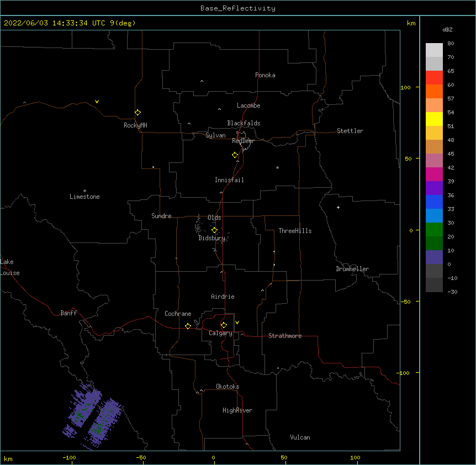The height and width of the screenshot is (465, 476).
Task: Click the 50 tick label on right axis
Action: (x=408, y=158)
